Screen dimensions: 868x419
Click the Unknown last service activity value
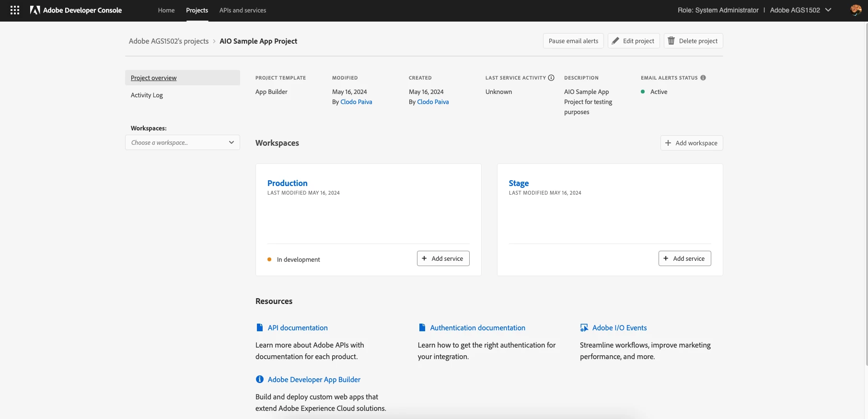(498, 92)
